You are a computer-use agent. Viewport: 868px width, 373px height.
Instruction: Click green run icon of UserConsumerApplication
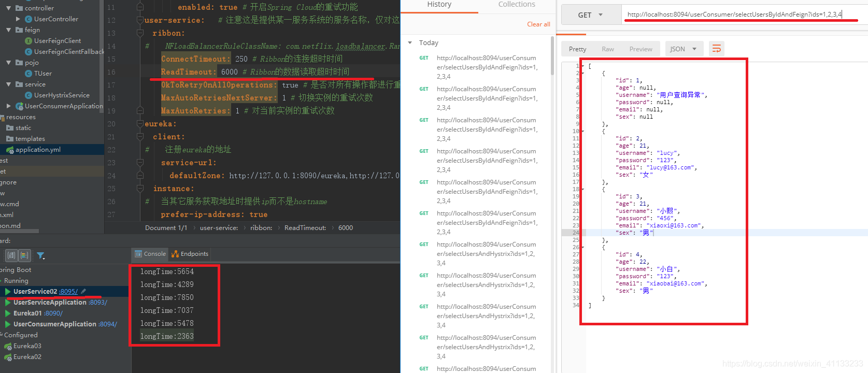(8, 324)
